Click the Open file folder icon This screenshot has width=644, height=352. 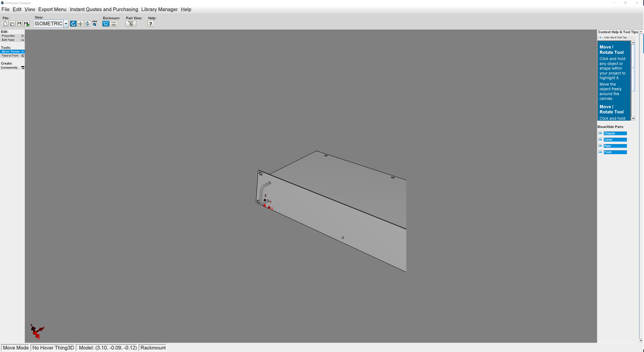[12, 23]
